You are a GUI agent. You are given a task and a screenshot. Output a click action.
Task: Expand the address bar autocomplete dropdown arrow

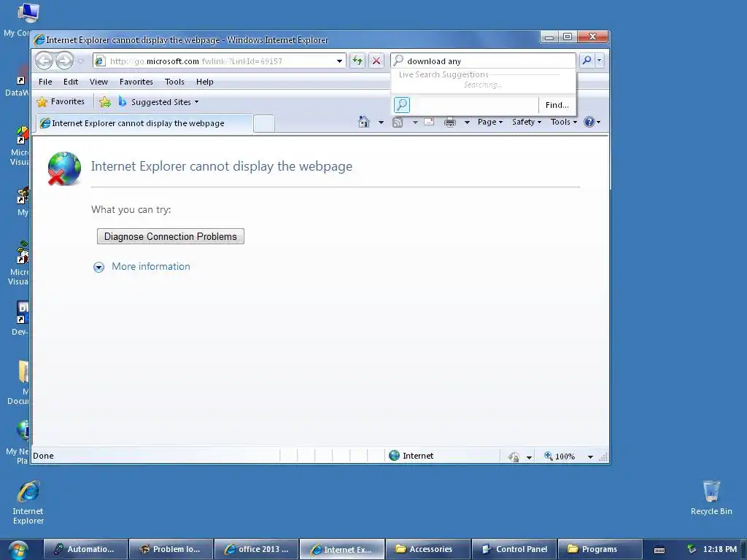click(x=339, y=61)
